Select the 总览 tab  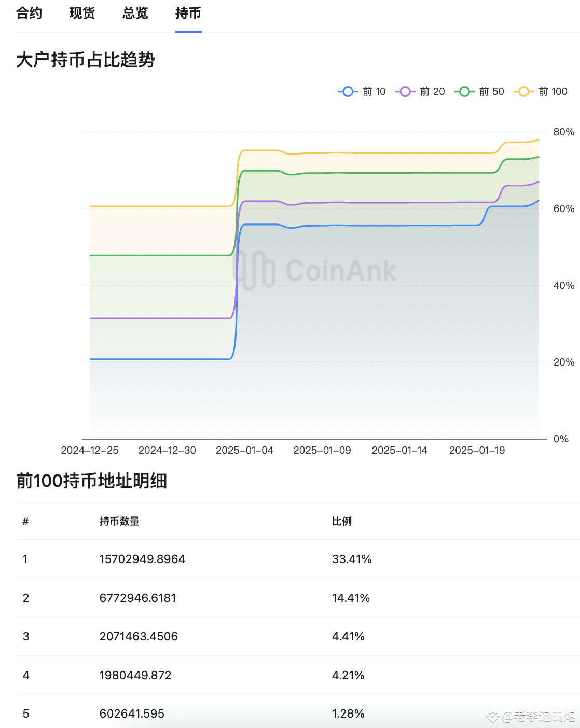click(135, 13)
